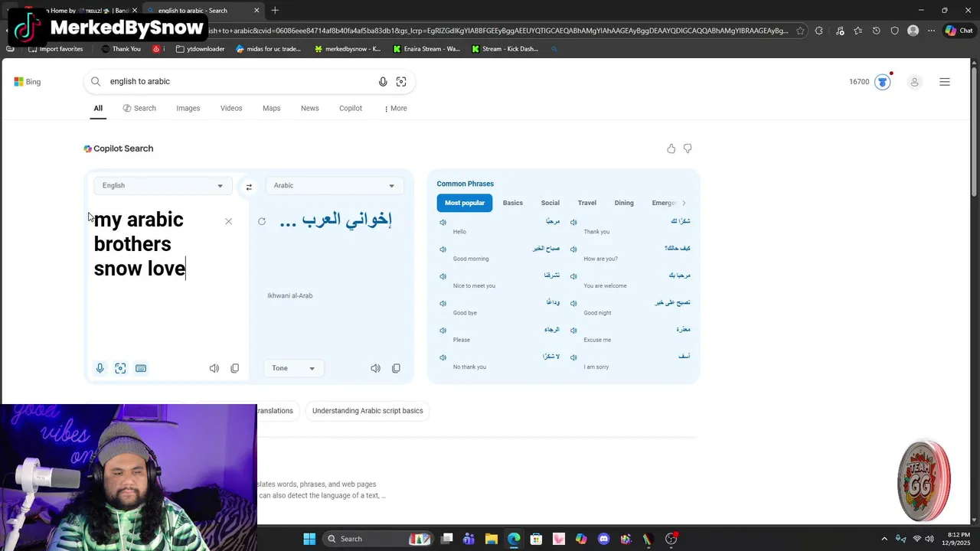
Task: Open the source language English dropdown
Action: coord(162,185)
